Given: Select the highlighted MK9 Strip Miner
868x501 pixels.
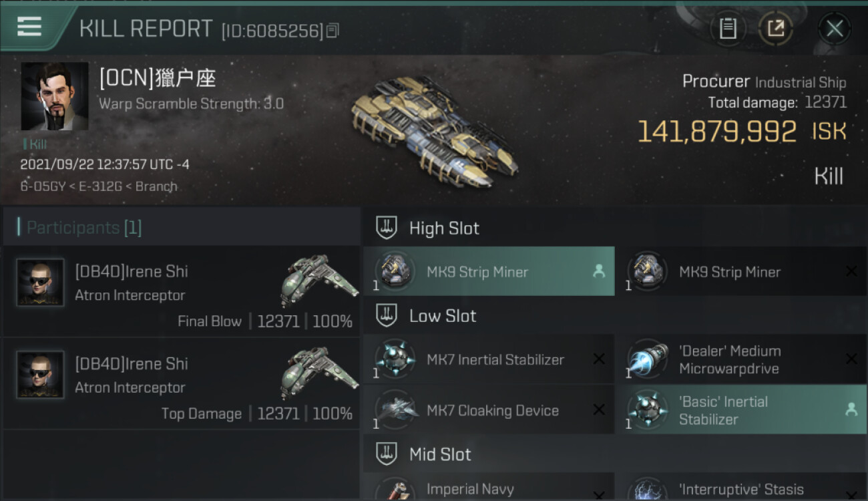Looking at the screenshot, I should (x=489, y=271).
